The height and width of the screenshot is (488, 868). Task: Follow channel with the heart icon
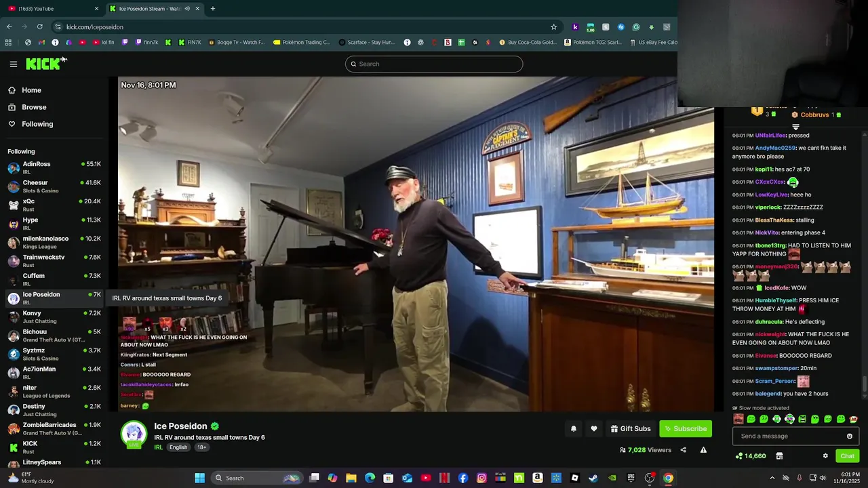(x=594, y=428)
